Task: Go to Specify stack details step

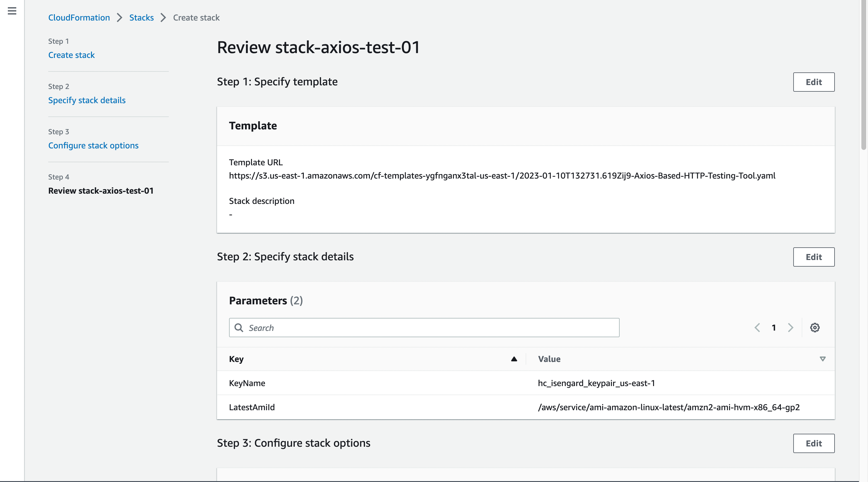Action: (87, 100)
